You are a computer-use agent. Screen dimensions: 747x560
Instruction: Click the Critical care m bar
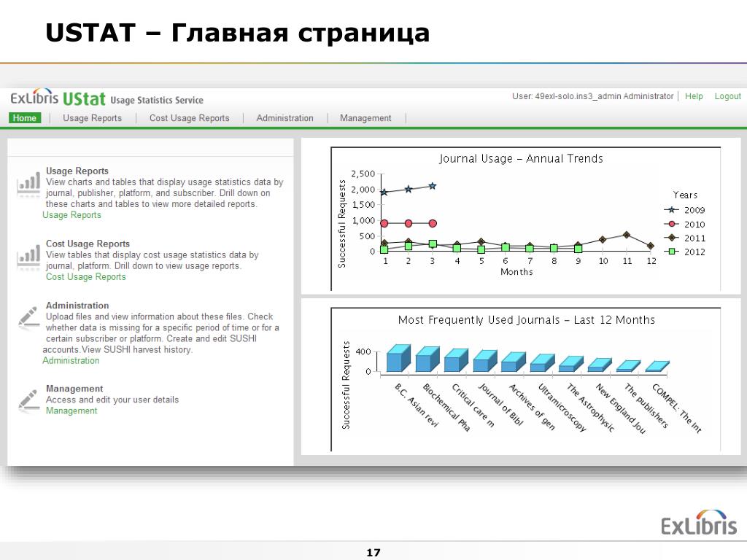(457, 360)
